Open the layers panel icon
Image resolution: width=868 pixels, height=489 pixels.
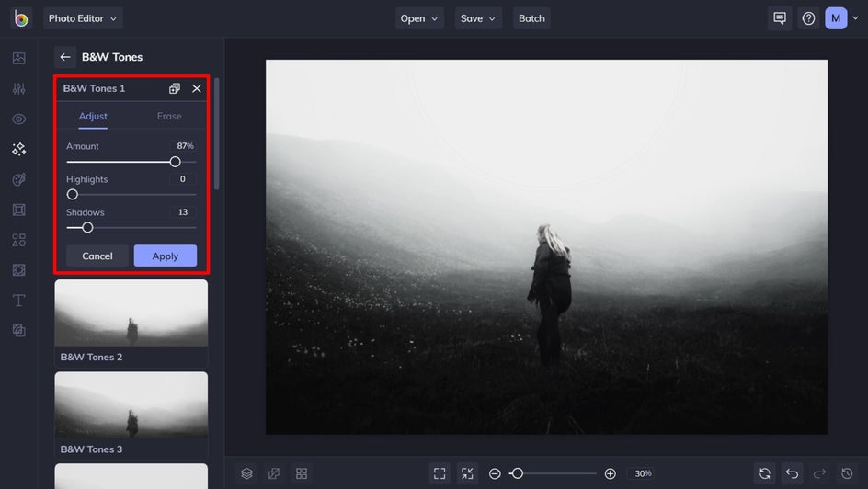(247, 473)
